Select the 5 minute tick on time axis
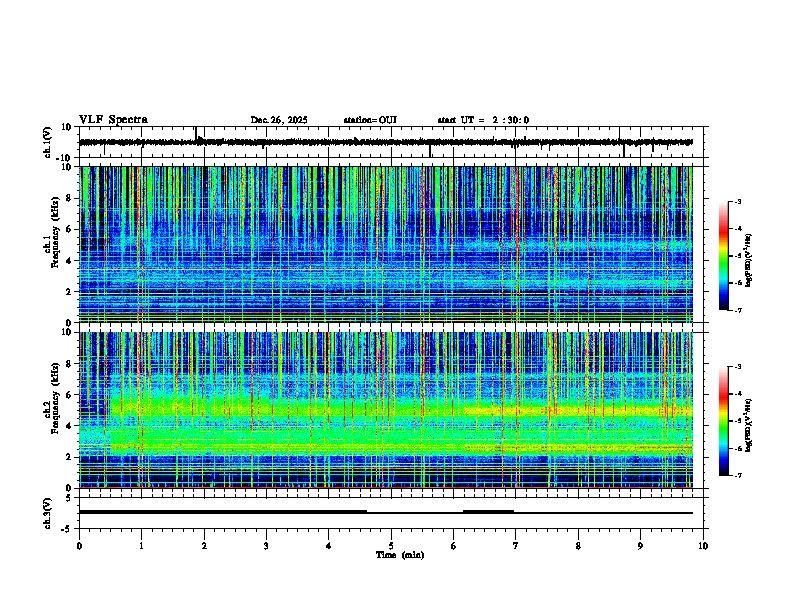 [391, 546]
